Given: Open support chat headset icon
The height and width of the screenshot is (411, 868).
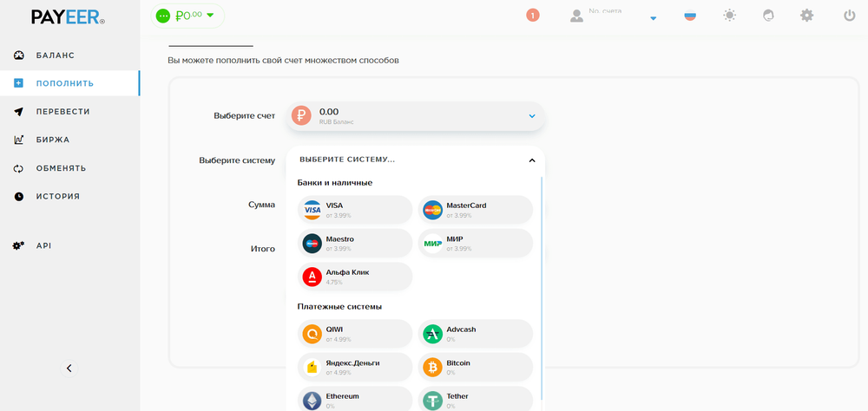Looking at the screenshot, I should coord(768,16).
